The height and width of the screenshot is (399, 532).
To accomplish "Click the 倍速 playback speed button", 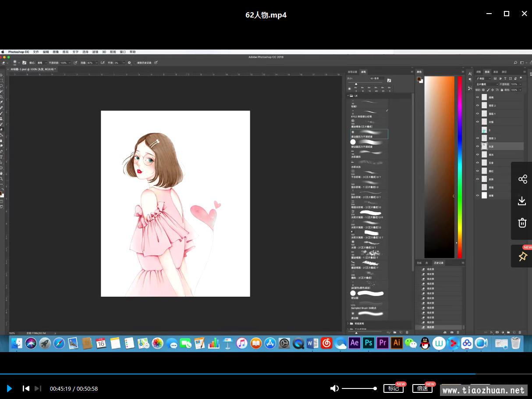I will click(422, 388).
